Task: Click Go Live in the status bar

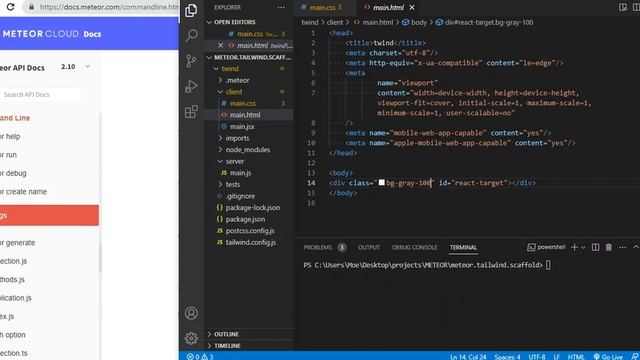Action: (x=608, y=356)
